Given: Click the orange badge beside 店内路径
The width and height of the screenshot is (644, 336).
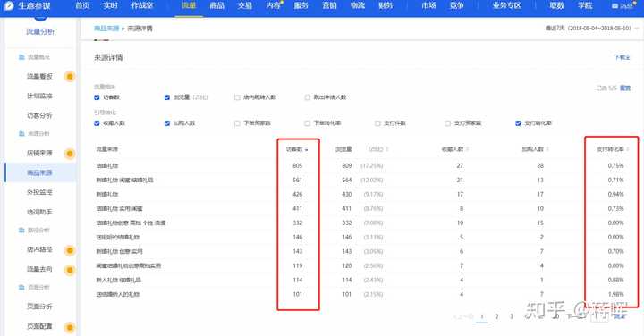Looking at the screenshot, I should coord(70,250).
